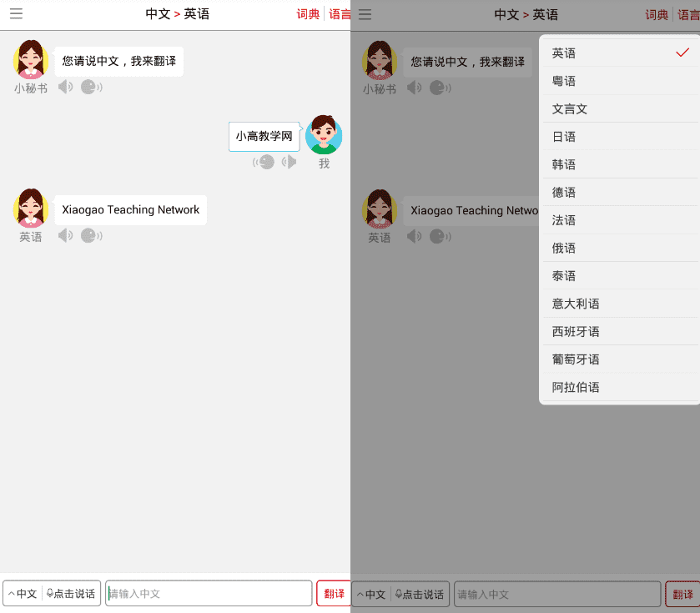The height and width of the screenshot is (613, 700).
Task: Choose 粤语 from the language list
Action: tap(619, 81)
